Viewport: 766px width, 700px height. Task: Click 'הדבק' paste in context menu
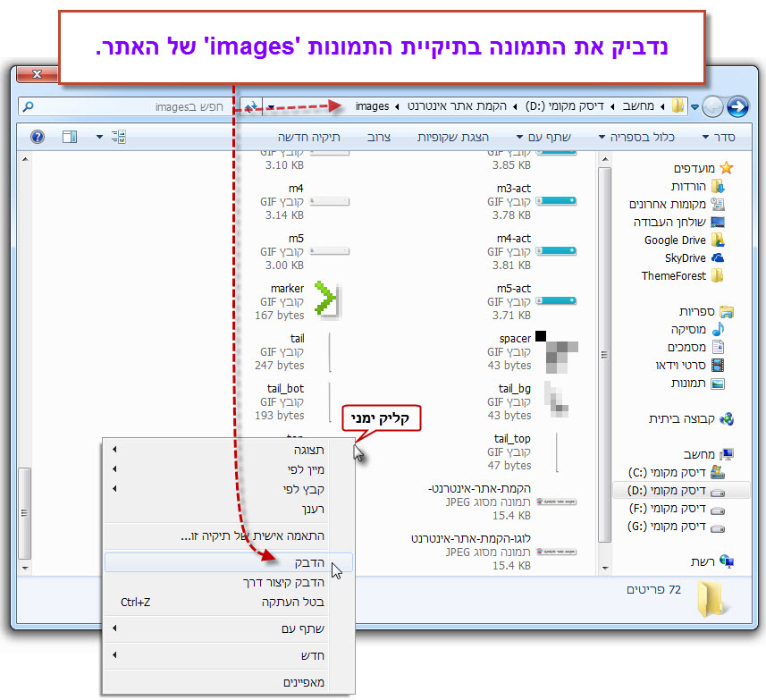point(229,562)
